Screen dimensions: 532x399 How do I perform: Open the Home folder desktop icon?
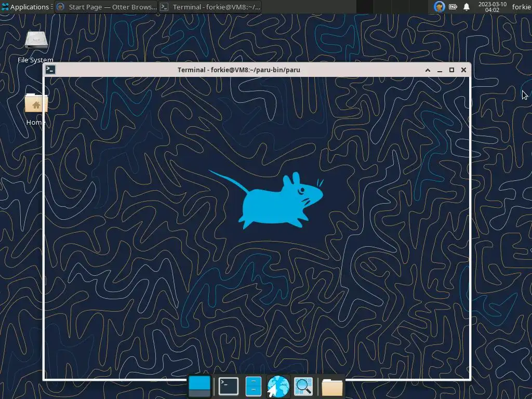pos(36,110)
